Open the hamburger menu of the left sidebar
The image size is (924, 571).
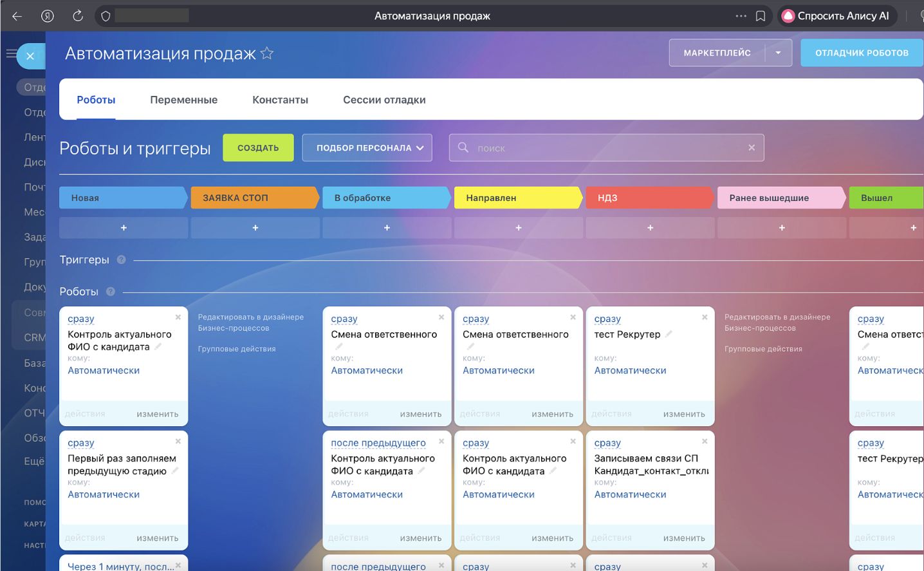tap(11, 53)
